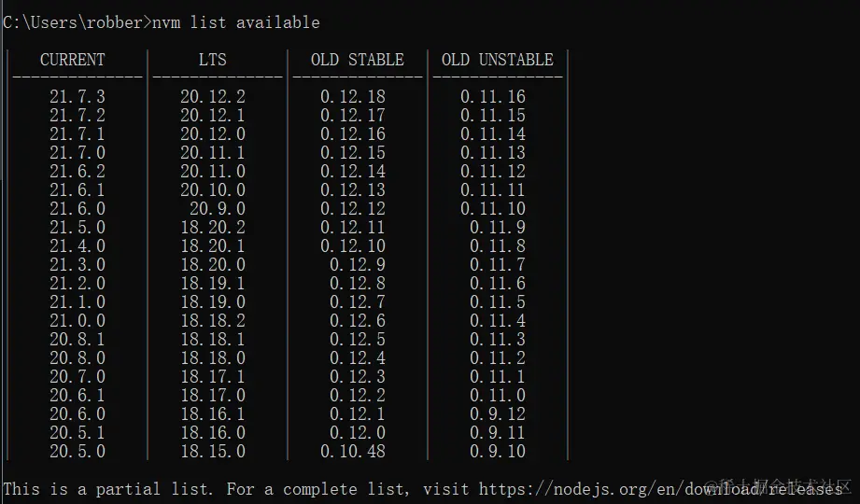The height and width of the screenshot is (504, 860).
Task: Select old unstable version 0.11.0
Action: point(498,396)
